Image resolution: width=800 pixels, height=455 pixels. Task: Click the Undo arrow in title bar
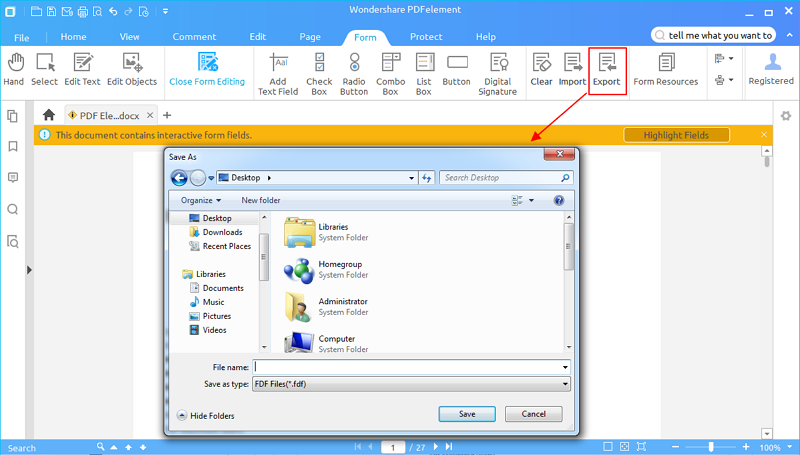pos(113,11)
